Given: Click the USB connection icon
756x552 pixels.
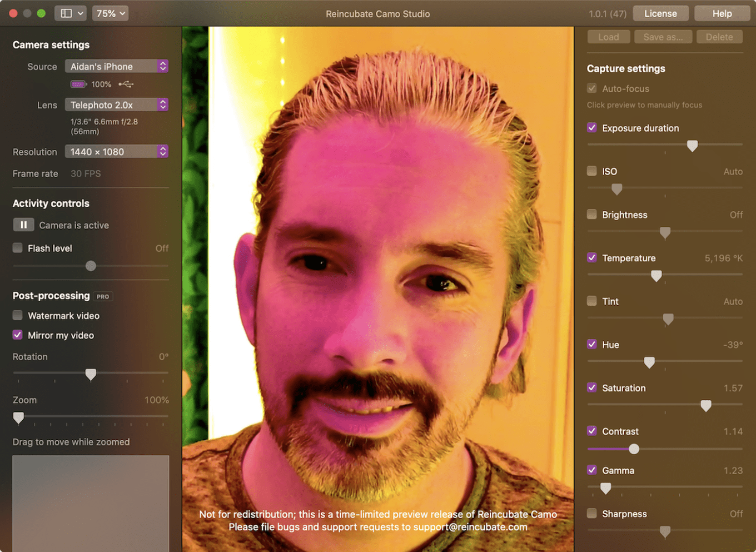Looking at the screenshot, I should point(126,84).
